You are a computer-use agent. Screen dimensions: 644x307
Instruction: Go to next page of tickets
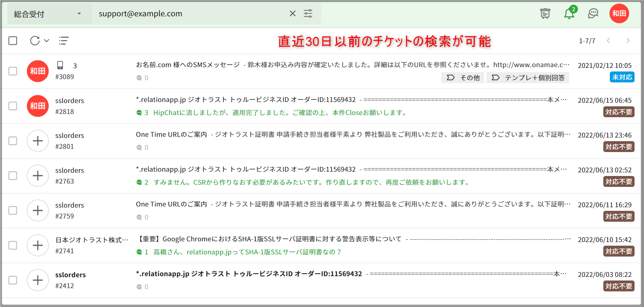pyautogui.click(x=628, y=41)
